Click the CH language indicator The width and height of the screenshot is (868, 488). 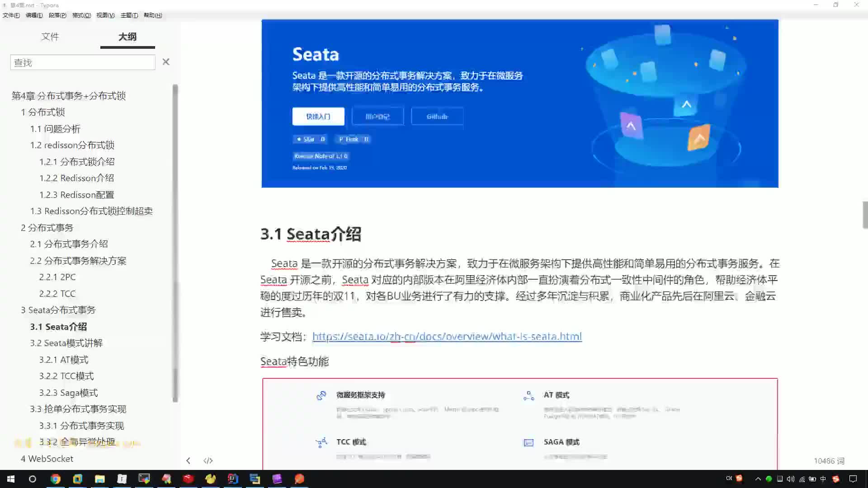pos(729,478)
